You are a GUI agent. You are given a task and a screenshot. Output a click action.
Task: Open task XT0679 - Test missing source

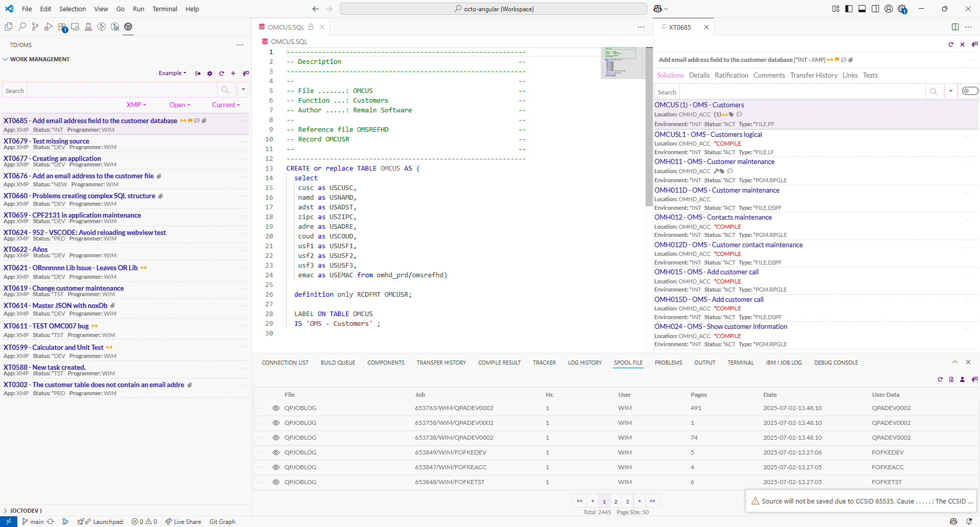[46, 141]
